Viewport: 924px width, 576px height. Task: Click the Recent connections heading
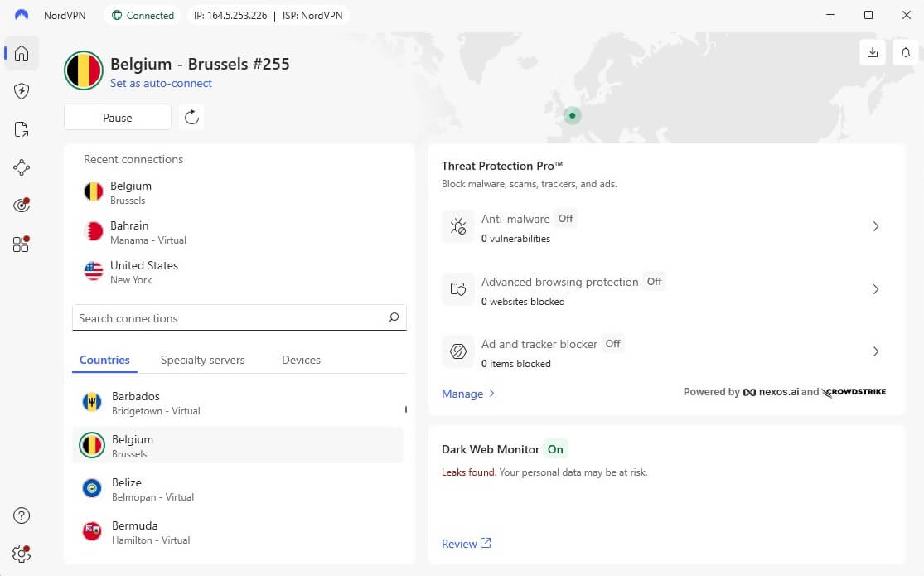133,159
